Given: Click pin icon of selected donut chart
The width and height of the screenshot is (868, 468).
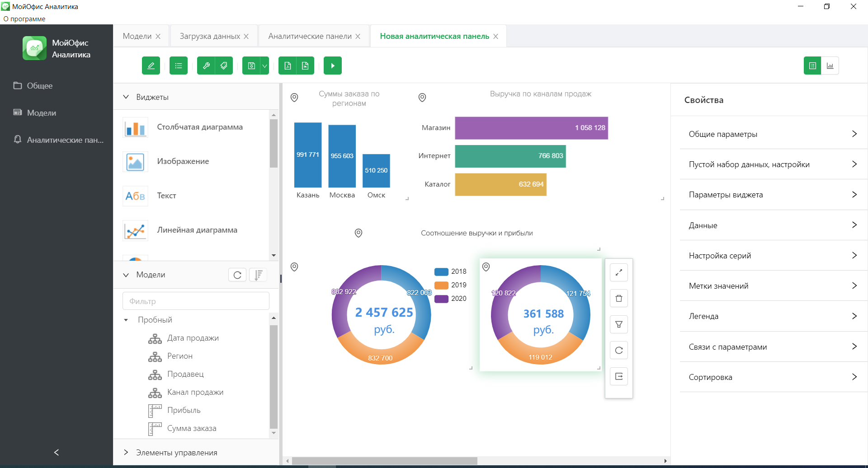Looking at the screenshot, I should click(486, 267).
